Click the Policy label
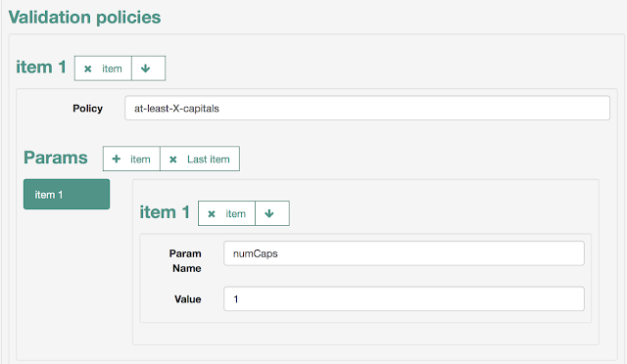The height and width of the screenshot is (364, 627). coord(87,109)
